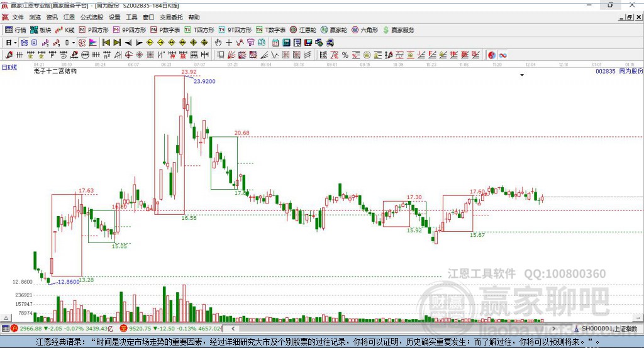The image size is (644, 348).
Task: Click Shenzhen index 9520.75 status entry
Action: pos(171,329)
